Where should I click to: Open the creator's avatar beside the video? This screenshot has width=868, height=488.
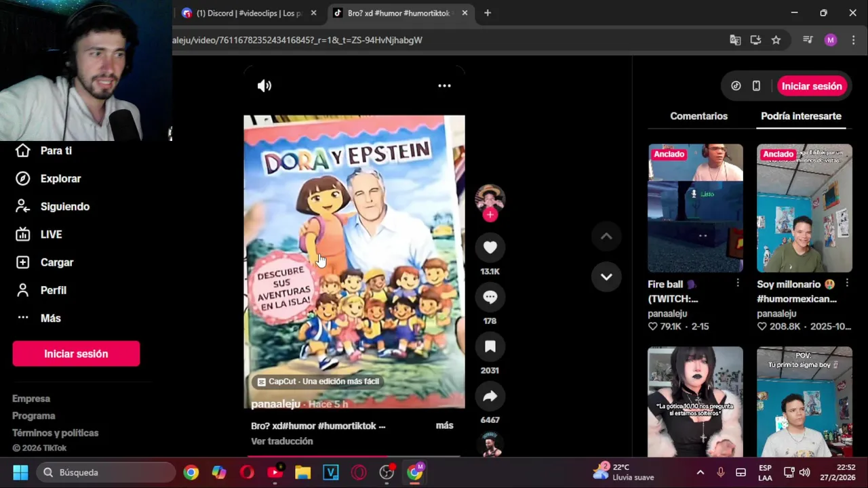pos(490,198)
